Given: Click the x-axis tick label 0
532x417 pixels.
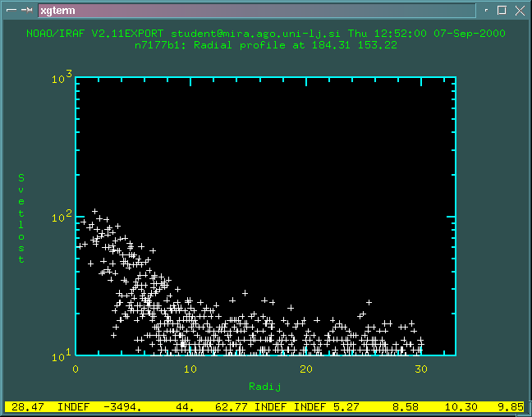Looking at the screenshot, I should click(x=76, y=369).
